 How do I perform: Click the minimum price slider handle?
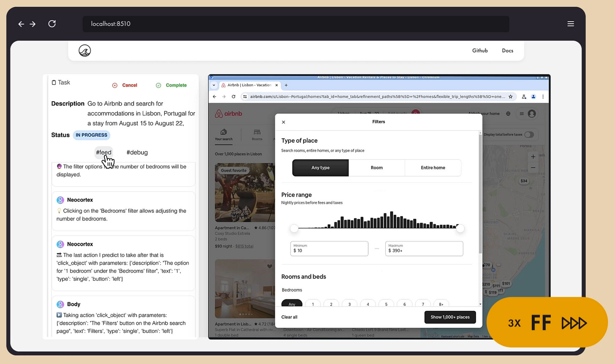tap(294, 228)
